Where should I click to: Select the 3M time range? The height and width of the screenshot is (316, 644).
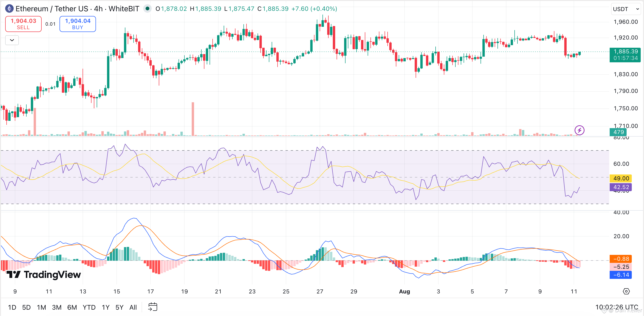(x=57, y=307)
